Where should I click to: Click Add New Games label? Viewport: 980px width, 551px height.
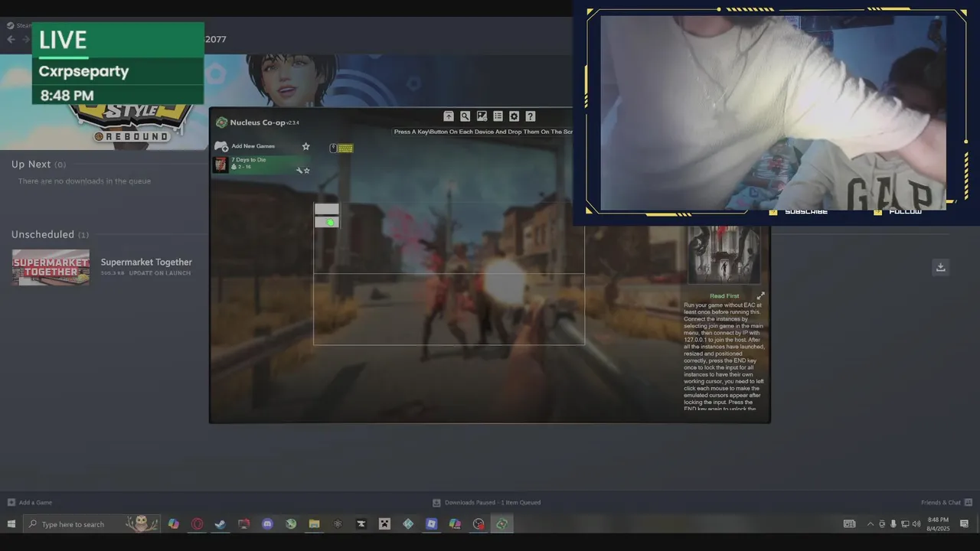253,146
